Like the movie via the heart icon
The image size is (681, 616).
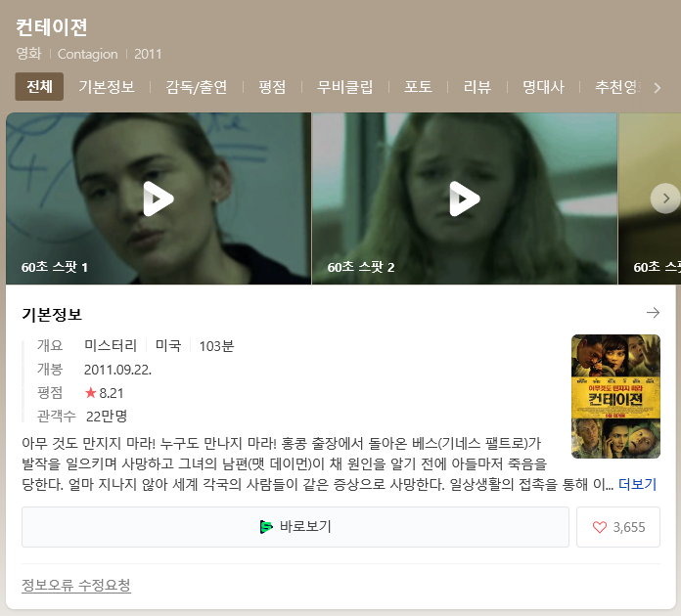pyautogui.click(x=600, y=527)
